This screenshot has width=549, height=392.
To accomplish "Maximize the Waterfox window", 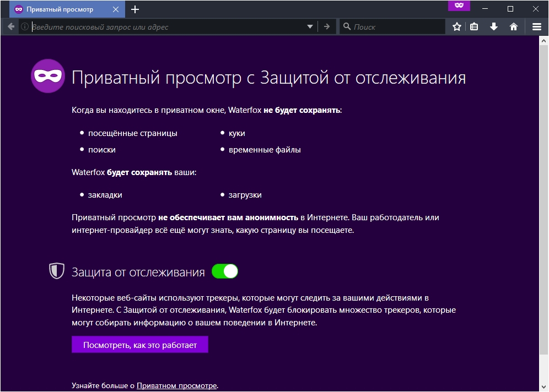I will click(x=510, y=9).
